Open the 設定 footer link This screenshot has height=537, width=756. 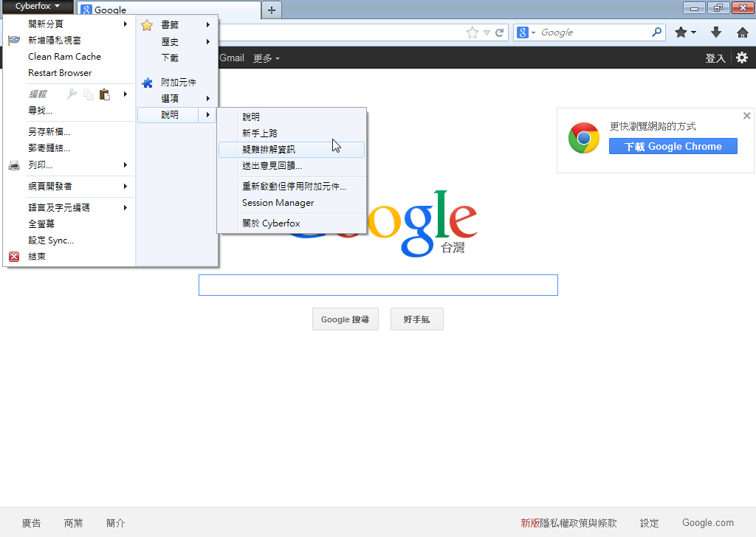(650, 523)
